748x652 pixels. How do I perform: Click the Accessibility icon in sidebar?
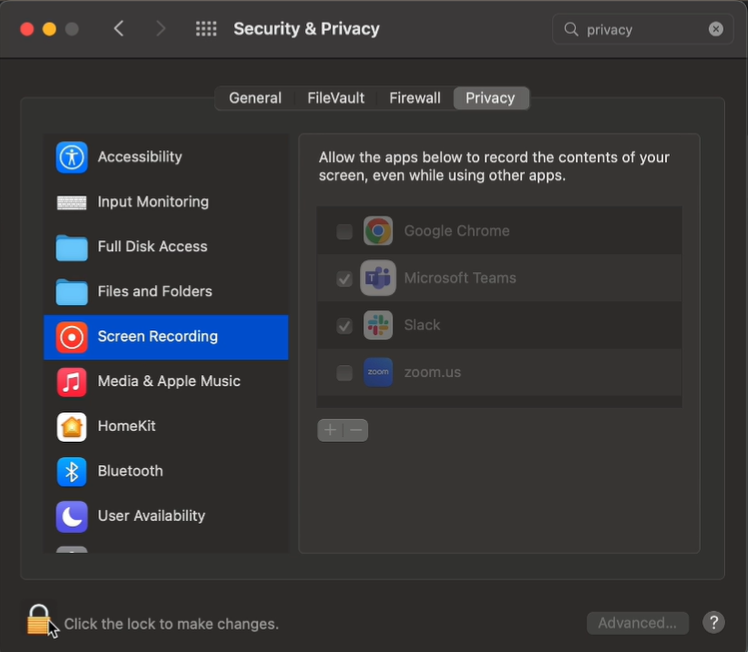coord(72,157)
